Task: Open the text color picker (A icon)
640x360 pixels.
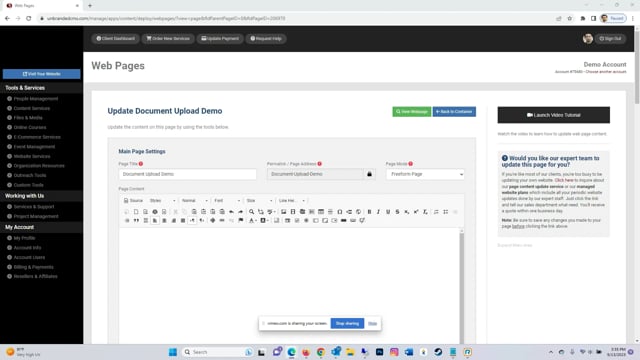Action: (252, 220)
